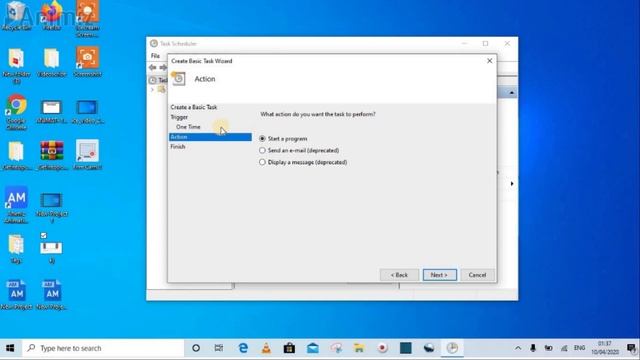This screenshot has height=360, width=640.
Task: Click the ENG language indicator
Action: 580,348
